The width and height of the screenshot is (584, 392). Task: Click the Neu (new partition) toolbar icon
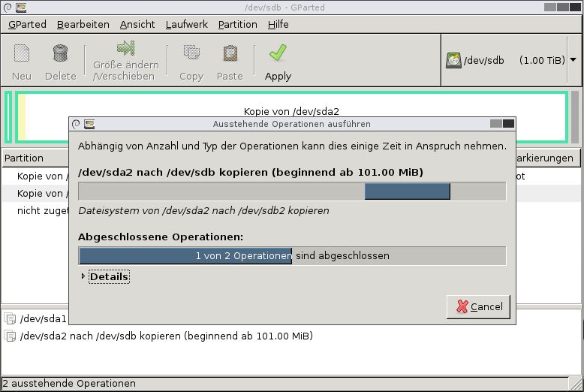coord(22,54)
